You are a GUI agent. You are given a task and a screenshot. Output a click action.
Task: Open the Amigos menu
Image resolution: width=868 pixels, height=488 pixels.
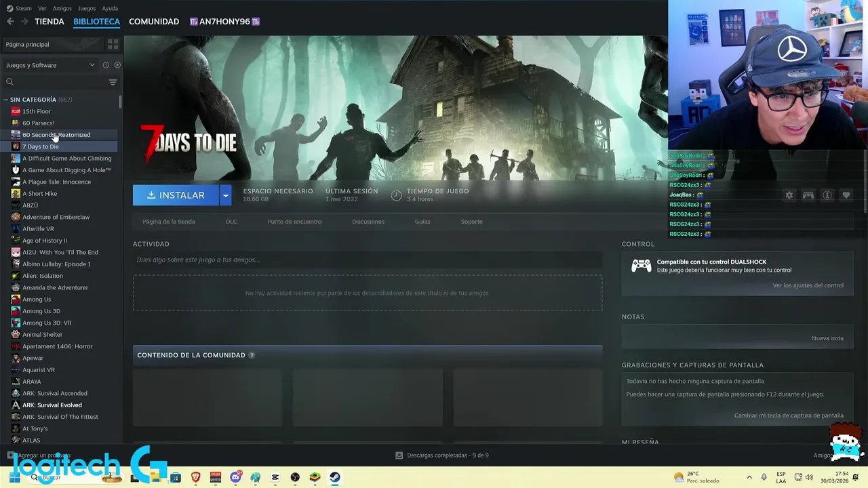coord(62,8)
